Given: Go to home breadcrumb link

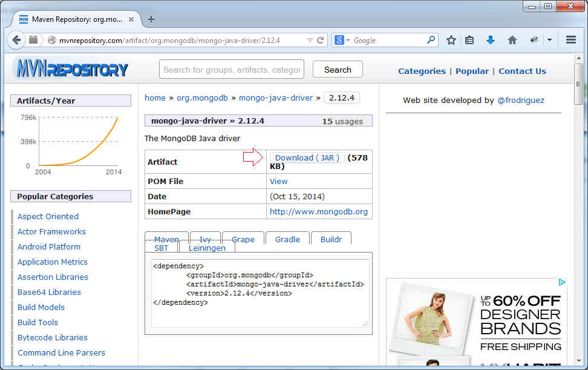Looking at the screenshot, I should 155,97.
